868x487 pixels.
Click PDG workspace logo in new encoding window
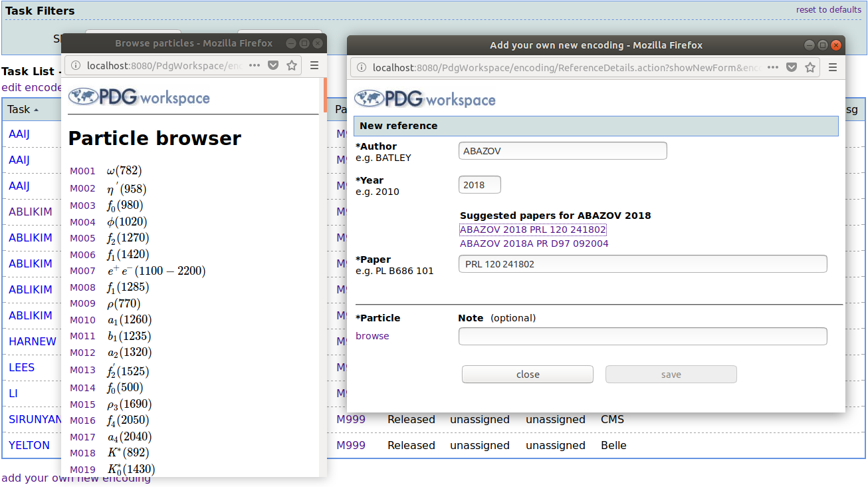(x=425, y=99)
